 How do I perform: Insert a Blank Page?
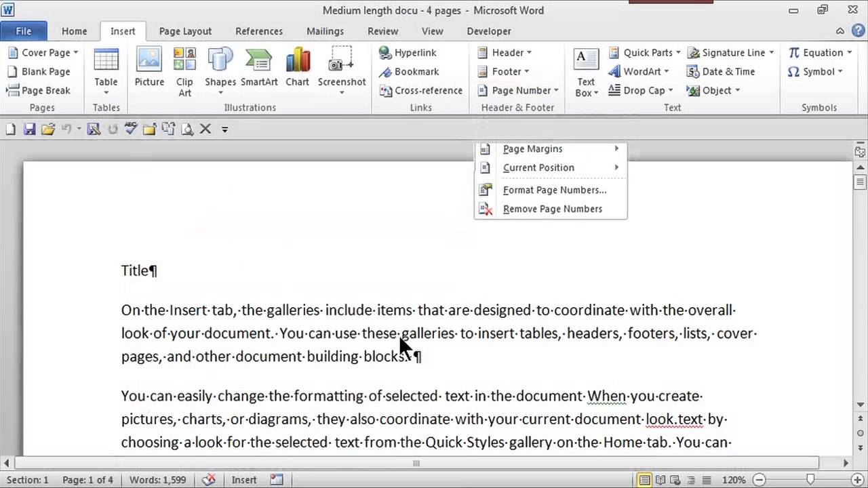click(x=39, y=71)
